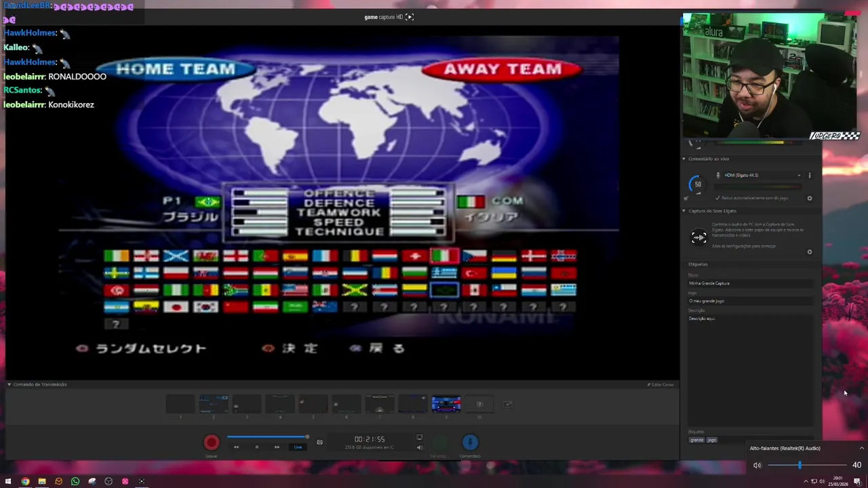
Task: Open the notification center icon
Action: pos(857,481)
